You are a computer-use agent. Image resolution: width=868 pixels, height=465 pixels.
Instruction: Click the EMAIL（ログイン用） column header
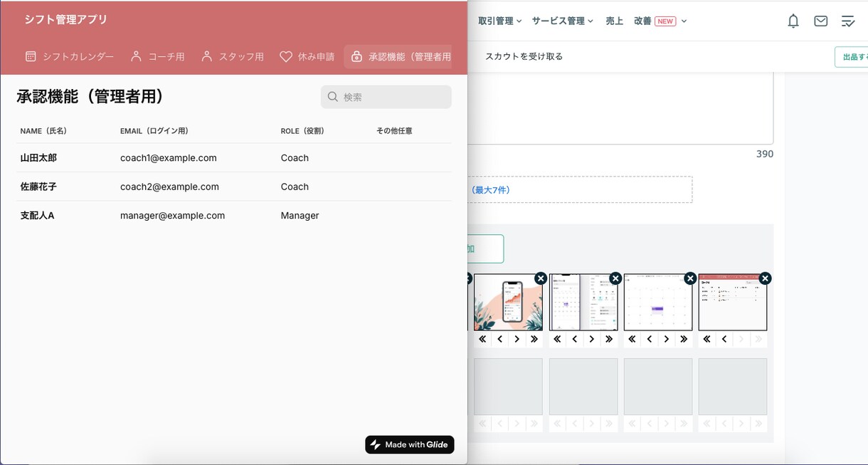154,131
